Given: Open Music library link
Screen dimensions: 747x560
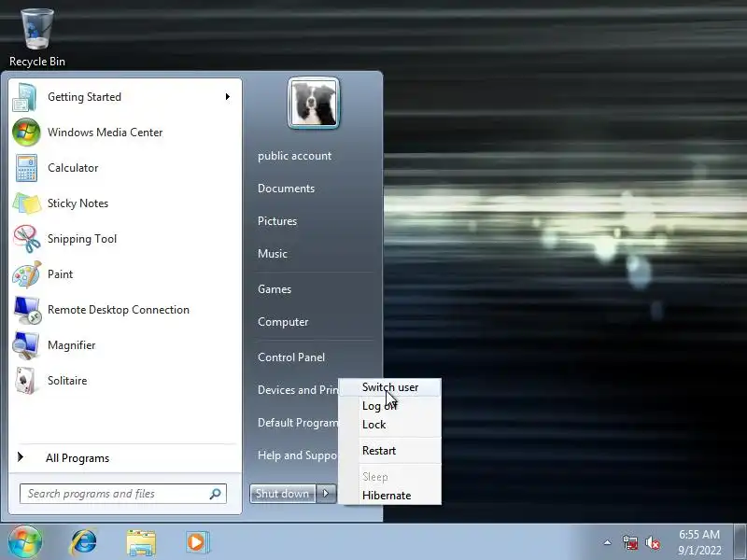Looking at the screenshot, I should point(273,254).
